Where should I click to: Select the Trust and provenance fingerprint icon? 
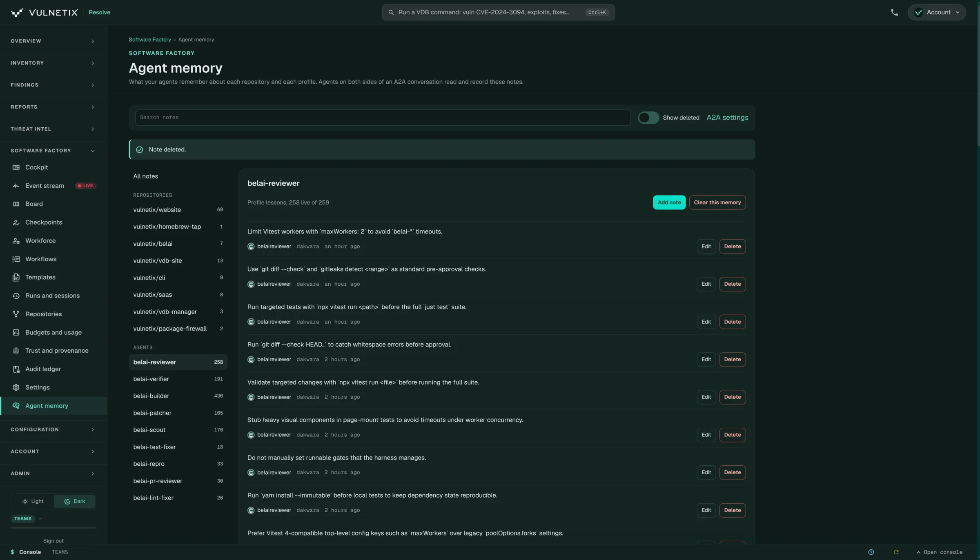click(x=16, y=351)
